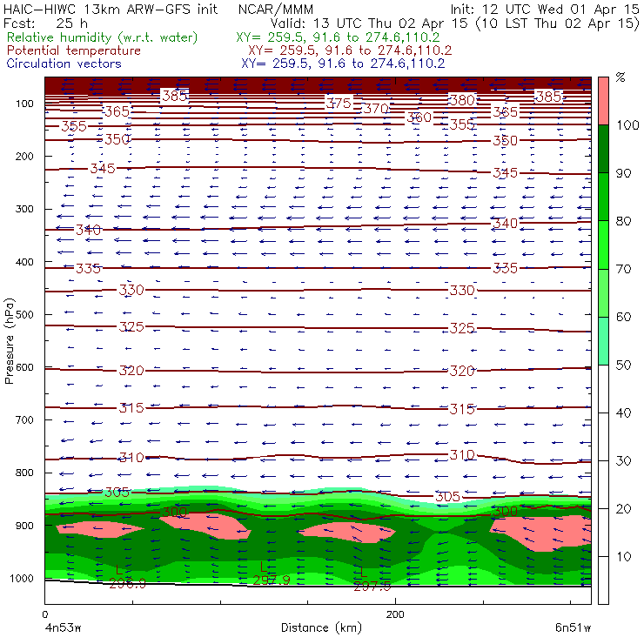644x644 pixels.
Task: Click the '600' hPa pressure tick label
Action: pos(24,367)
